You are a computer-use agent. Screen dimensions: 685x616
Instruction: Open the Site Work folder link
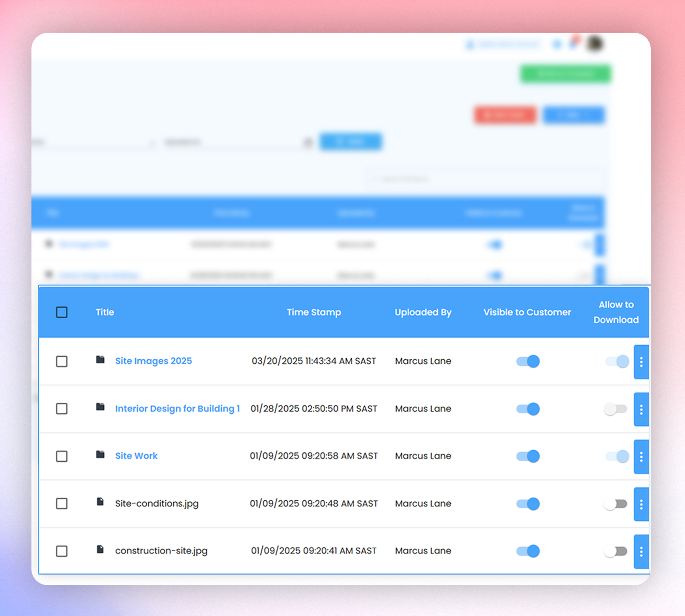136,456
